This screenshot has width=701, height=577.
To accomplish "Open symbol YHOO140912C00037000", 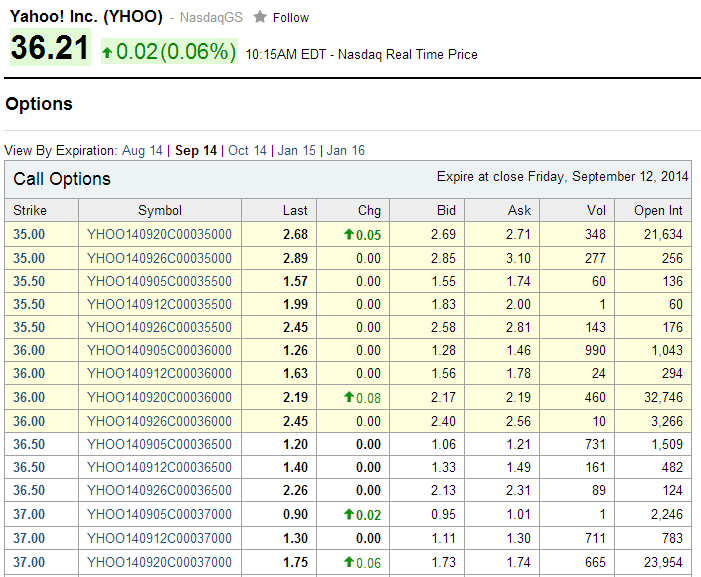I will point(160,538).
